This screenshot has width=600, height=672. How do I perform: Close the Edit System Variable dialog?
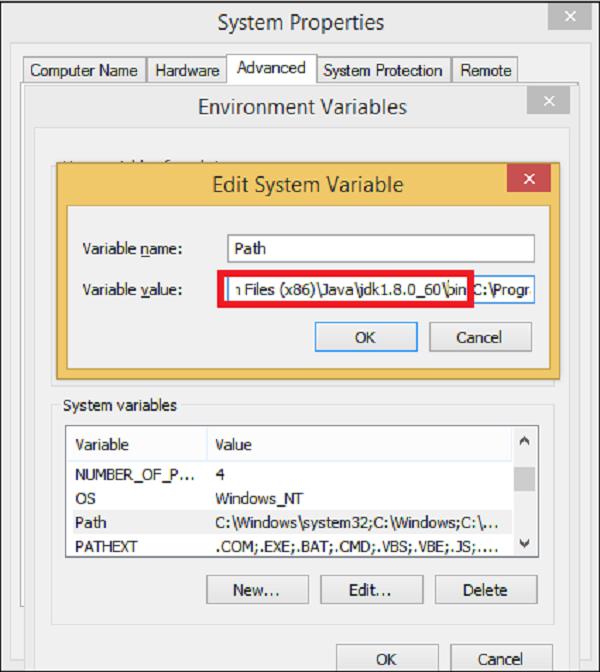tap(529, 178)
